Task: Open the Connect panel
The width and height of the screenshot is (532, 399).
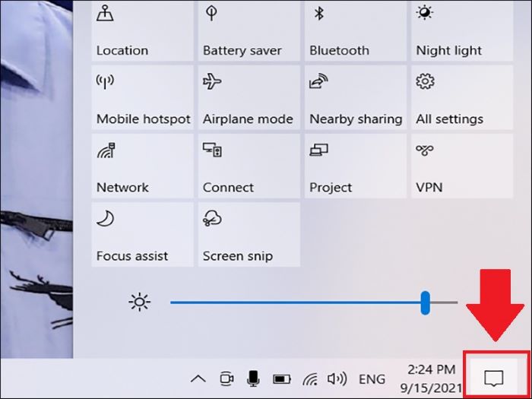Action: 249,167
